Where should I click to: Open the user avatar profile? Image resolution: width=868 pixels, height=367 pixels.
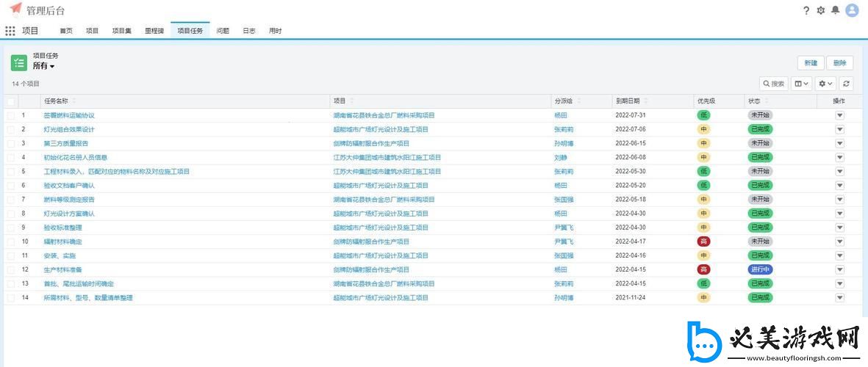pyautogui.click(x=852, y=10)
